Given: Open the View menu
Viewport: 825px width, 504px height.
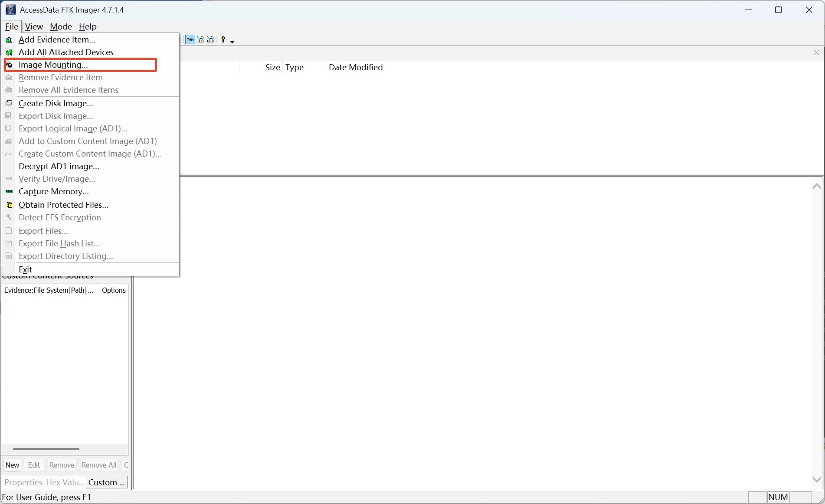Looking at the screenshot, I should coord(34,26).
